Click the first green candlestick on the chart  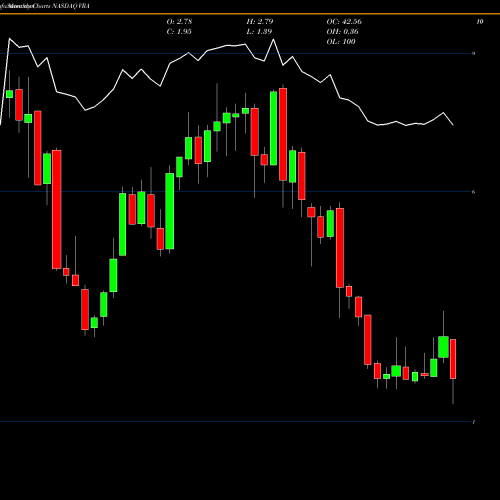tap(9, 94)
